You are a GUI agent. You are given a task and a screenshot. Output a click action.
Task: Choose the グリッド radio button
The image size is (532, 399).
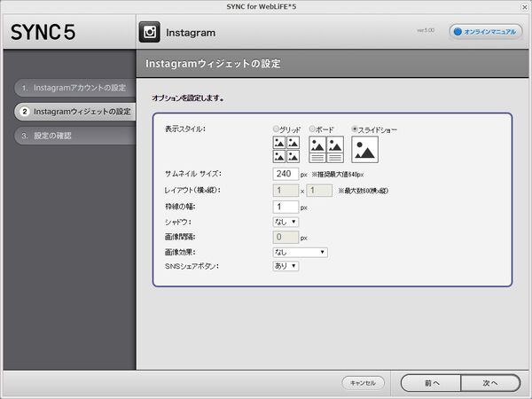276,129
